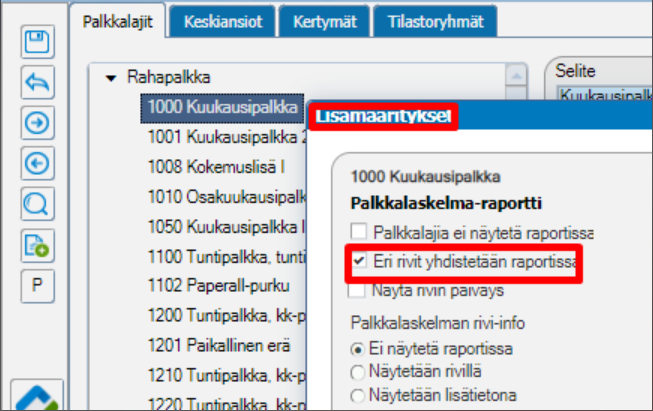Check Näytä rivin päiväys box
Viewport: 653px width, 411px height.
pyautogui.click(x=357, y=290)
